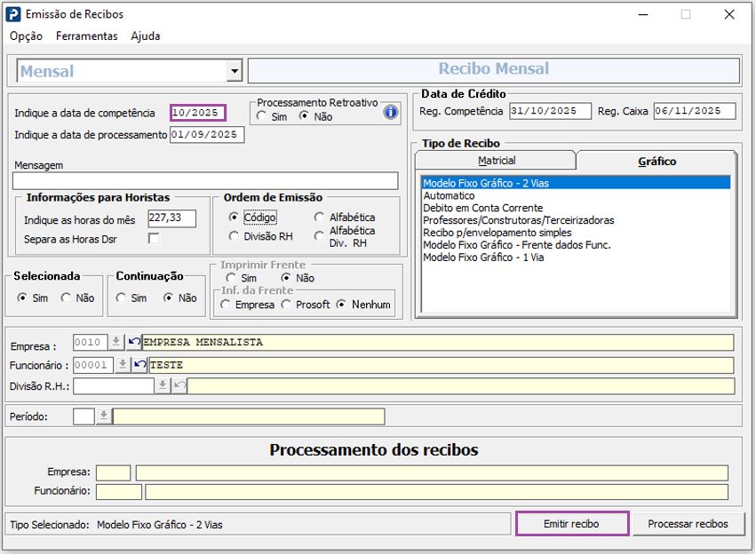
Task: Click the undo arrow beside Funcionário code
Action: [x=139, y=365]
